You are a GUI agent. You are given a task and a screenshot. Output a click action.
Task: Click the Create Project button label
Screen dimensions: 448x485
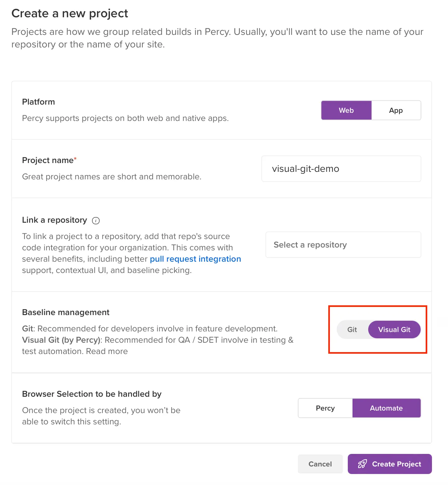point(396,464)
